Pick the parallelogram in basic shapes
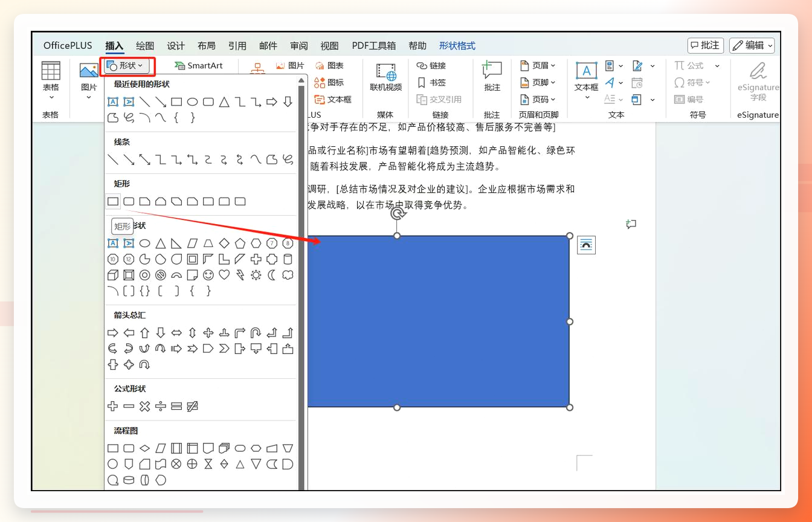This screenshot has width=812, height=522. 193,243
